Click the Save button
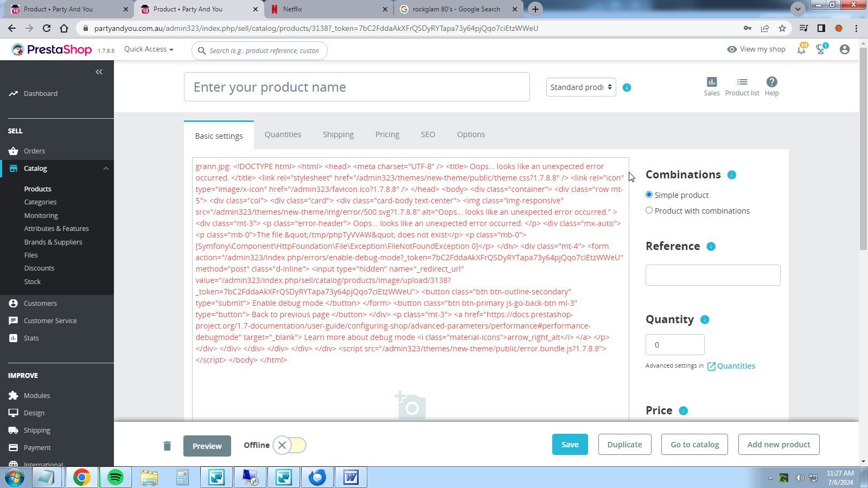 point(570,444)
